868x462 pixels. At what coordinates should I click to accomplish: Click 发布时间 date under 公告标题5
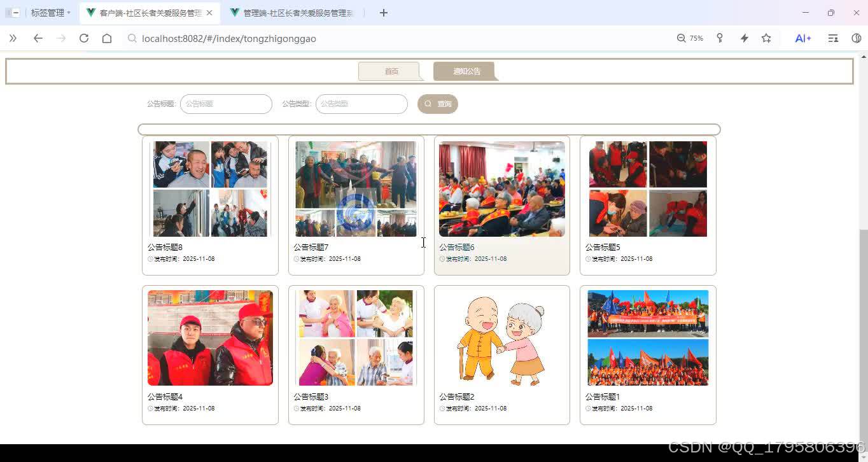click(x=619, y=259)
